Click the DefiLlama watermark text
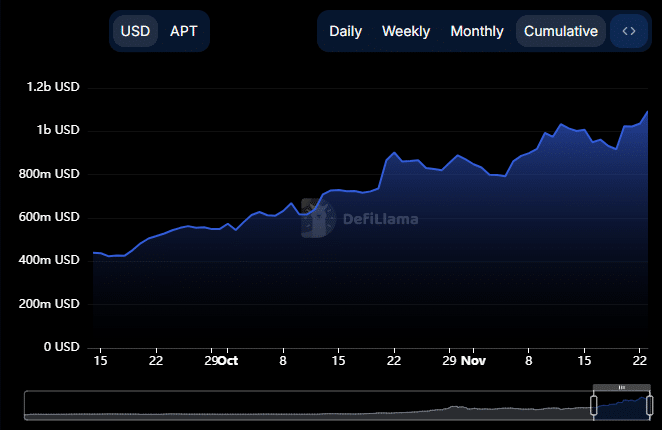Viewport: 662px width, 430px height. click(380, 219)
